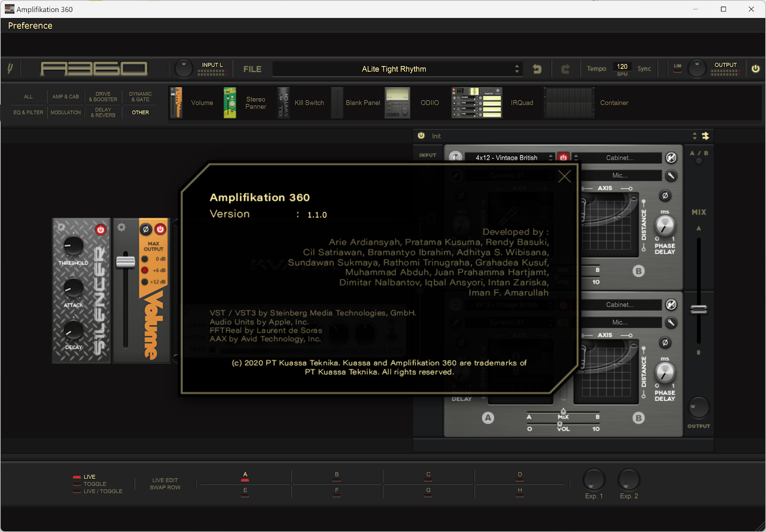Open the tuner using the tuning fork icon

pos(10,69)
